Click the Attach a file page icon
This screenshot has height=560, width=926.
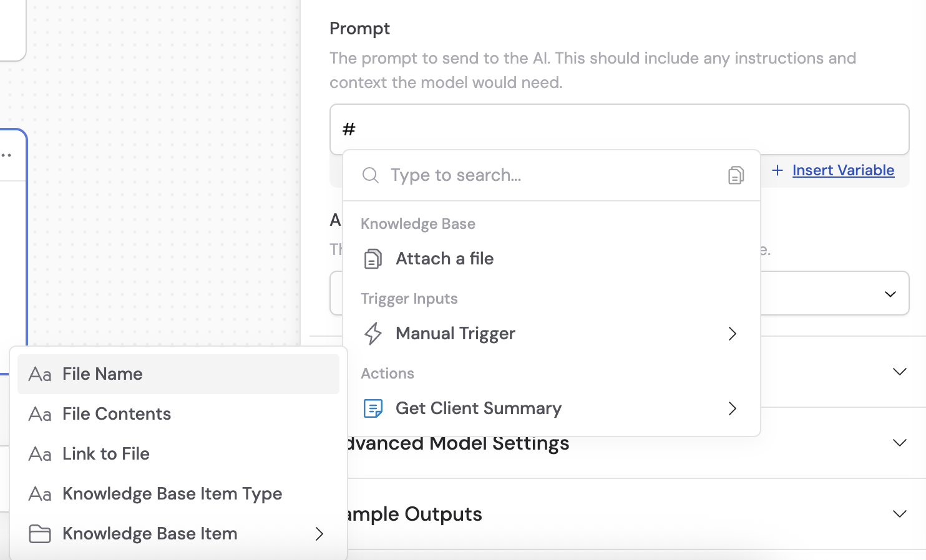pos(373,258)
